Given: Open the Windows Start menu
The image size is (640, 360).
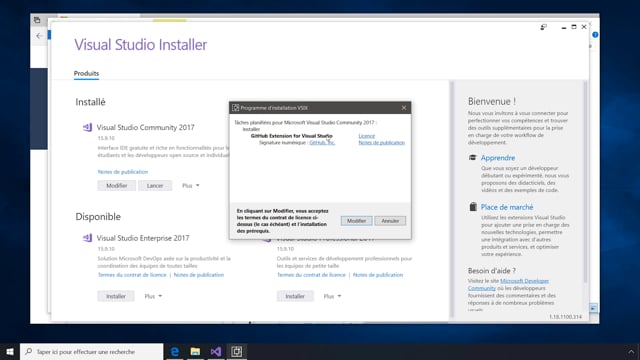Looking at the screenshot, I should click(x=10, y=351).
